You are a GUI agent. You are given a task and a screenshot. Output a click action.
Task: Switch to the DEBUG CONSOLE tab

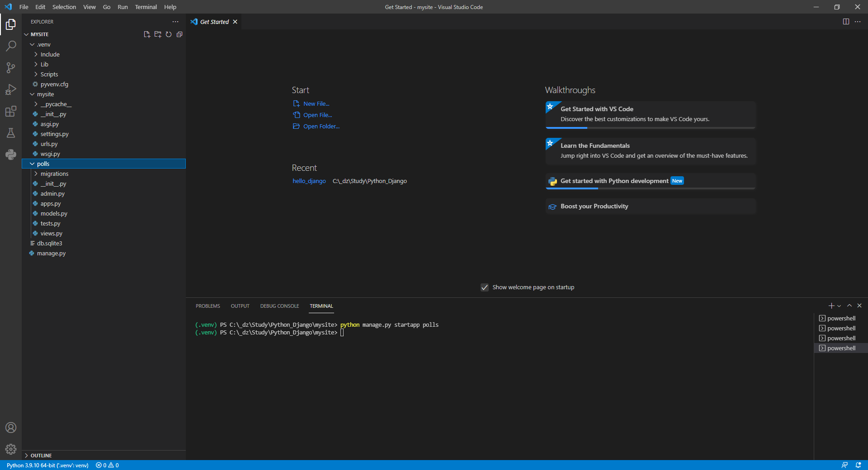coord(279,306)
